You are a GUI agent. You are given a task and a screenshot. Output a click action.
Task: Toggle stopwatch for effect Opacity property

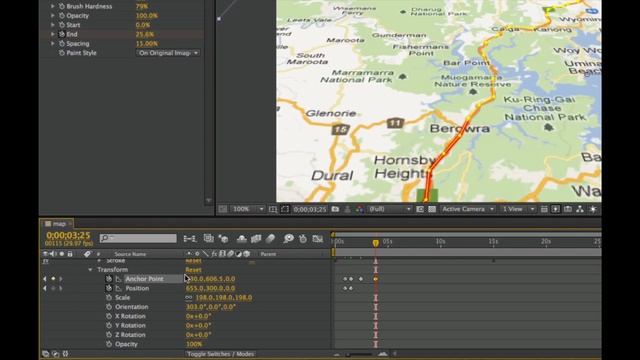[62, 16]
